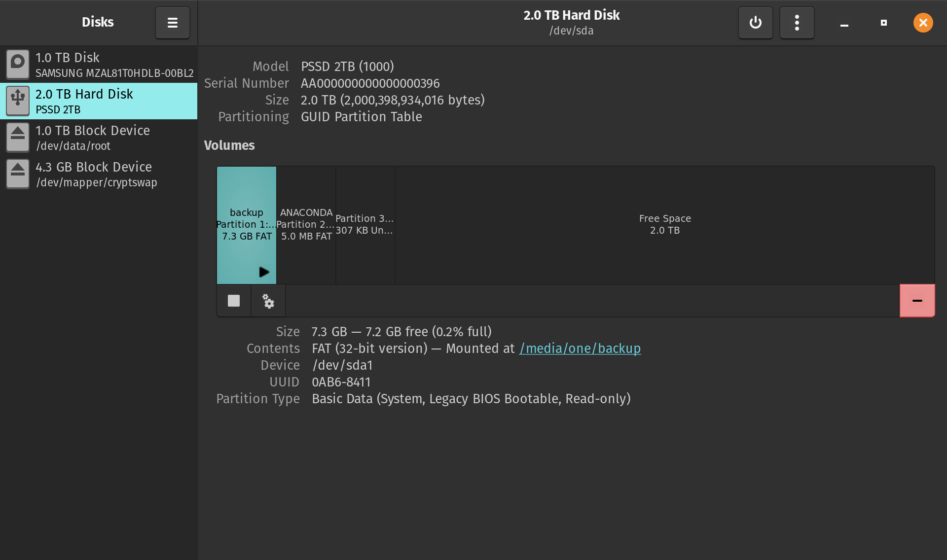Minimize the Disks window
947x560 pixels.
(x=844, y=23)
